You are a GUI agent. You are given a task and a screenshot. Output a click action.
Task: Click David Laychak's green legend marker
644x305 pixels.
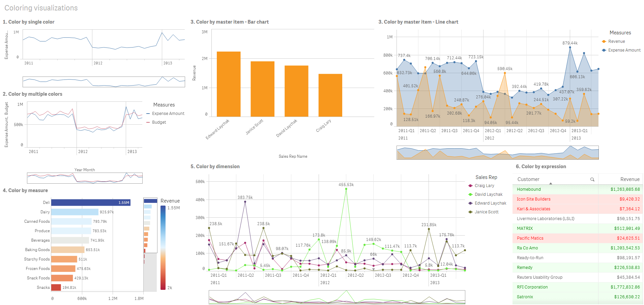pyautogui.click(x=469, y=194)
